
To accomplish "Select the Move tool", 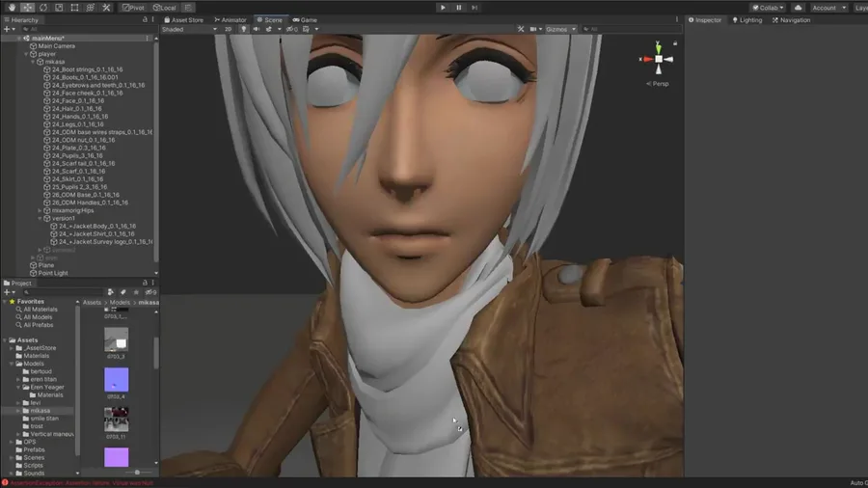I will (27, 8).
